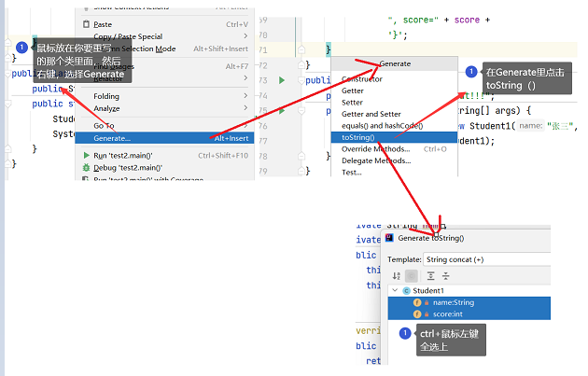The height and width of the screenshot is (376, 588).
Task: Click green Run arrow beside Run 'test2.main()'
Action: (x=87, y=155)
